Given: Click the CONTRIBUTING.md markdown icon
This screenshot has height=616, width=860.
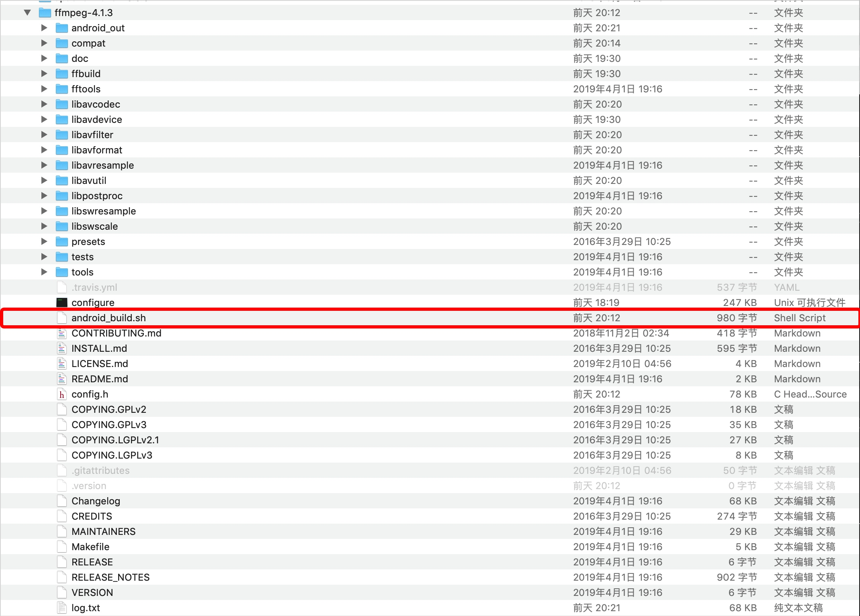Looking at the screenshot, I should coord(62,333).
